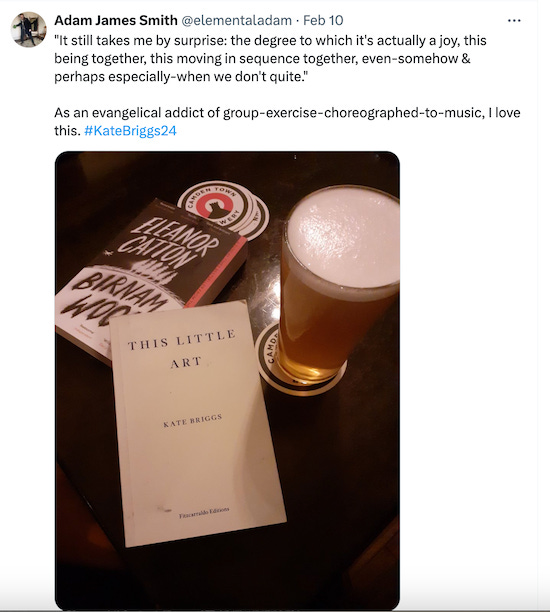Click the Kate Briggs author name on cover

pos(192,421)
